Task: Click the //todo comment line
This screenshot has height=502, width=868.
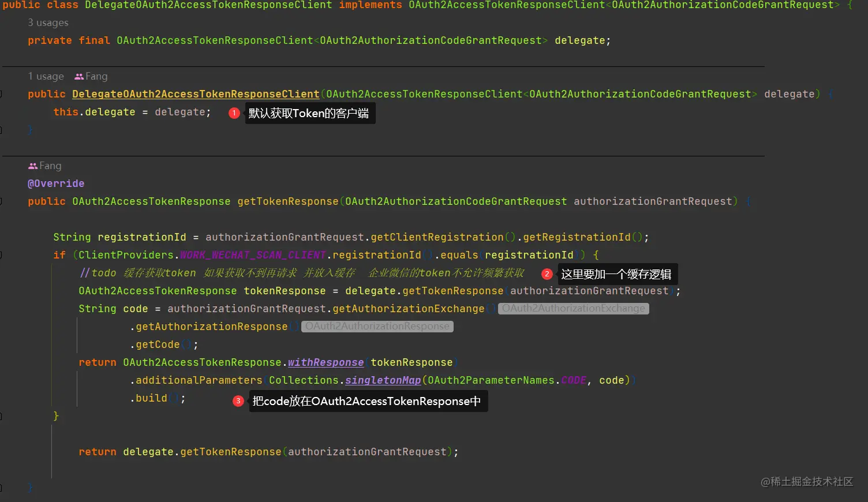Action: [302, 273]
